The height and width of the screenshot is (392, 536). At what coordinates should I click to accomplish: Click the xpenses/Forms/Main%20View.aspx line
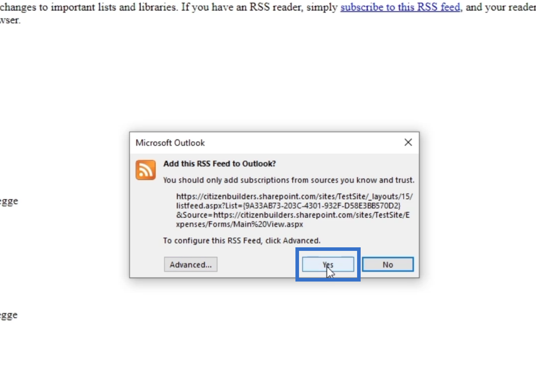(239, 224)
